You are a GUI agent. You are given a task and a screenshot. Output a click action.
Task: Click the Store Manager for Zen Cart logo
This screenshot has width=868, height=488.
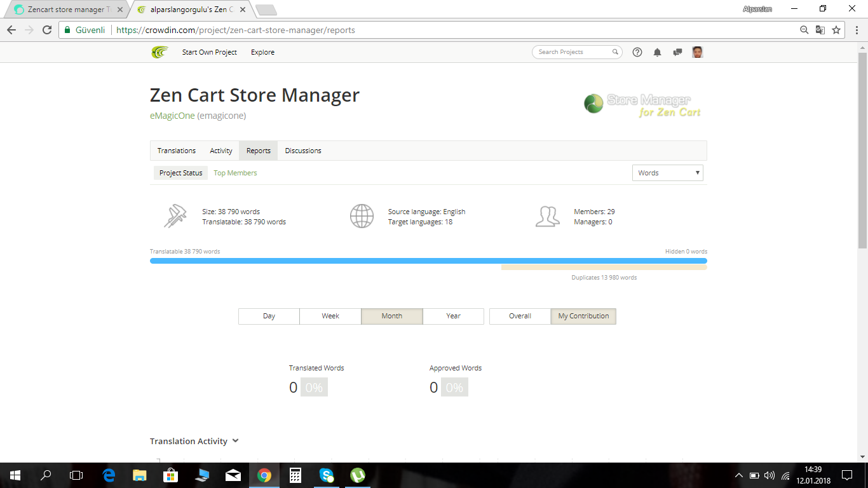tap(642, 105)
